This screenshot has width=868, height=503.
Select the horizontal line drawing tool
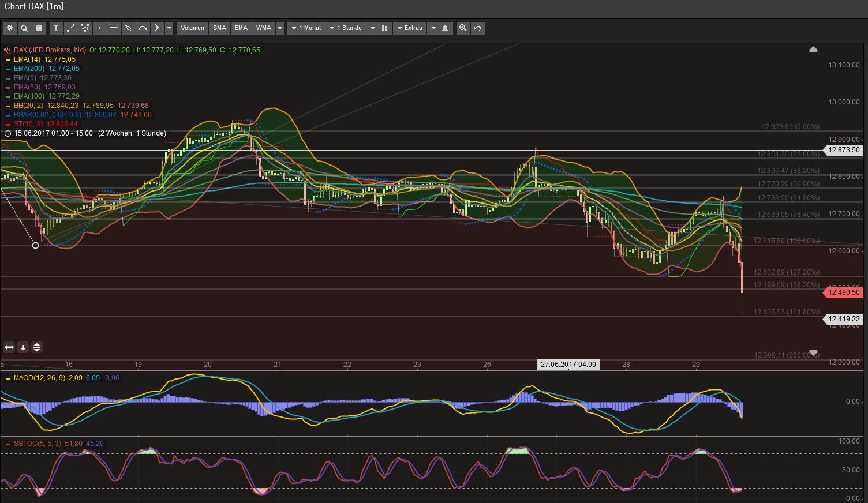[x=99, y=28]
